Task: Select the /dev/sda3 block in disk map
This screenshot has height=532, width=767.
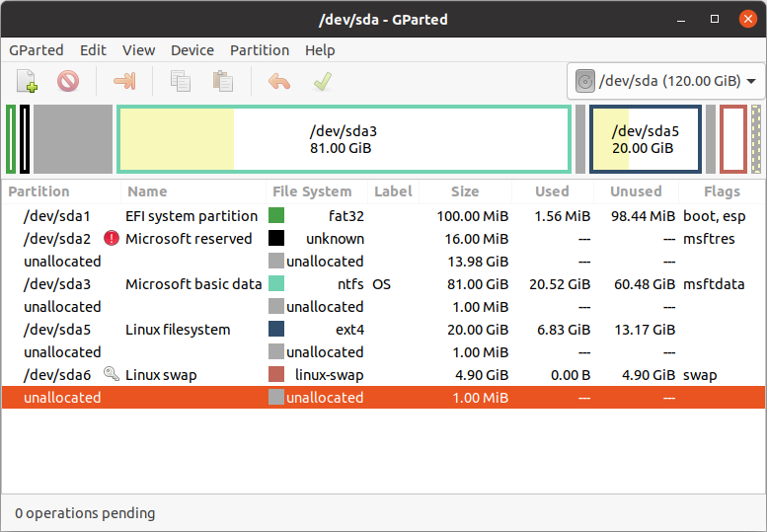Action: [x=344, y=139]
